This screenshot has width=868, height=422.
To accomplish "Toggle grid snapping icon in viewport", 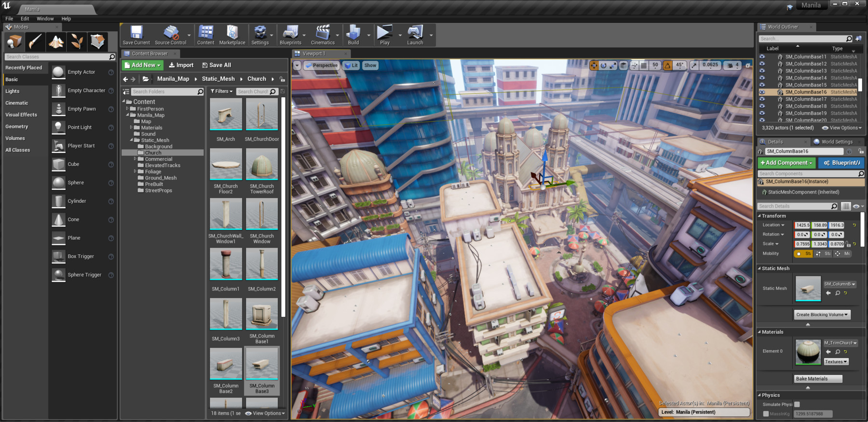I will [644, 66].
